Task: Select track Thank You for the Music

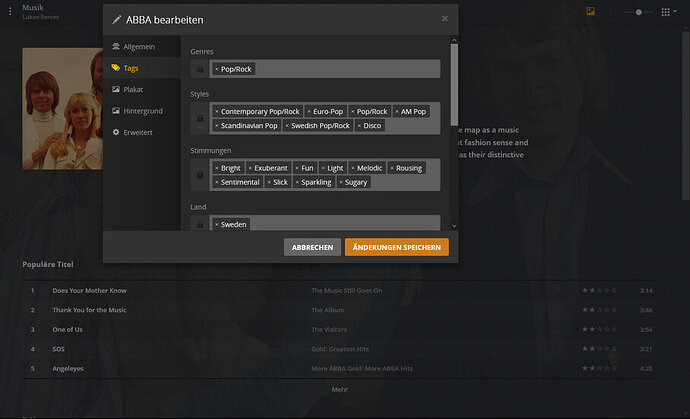Action: (x=89, y=310)
